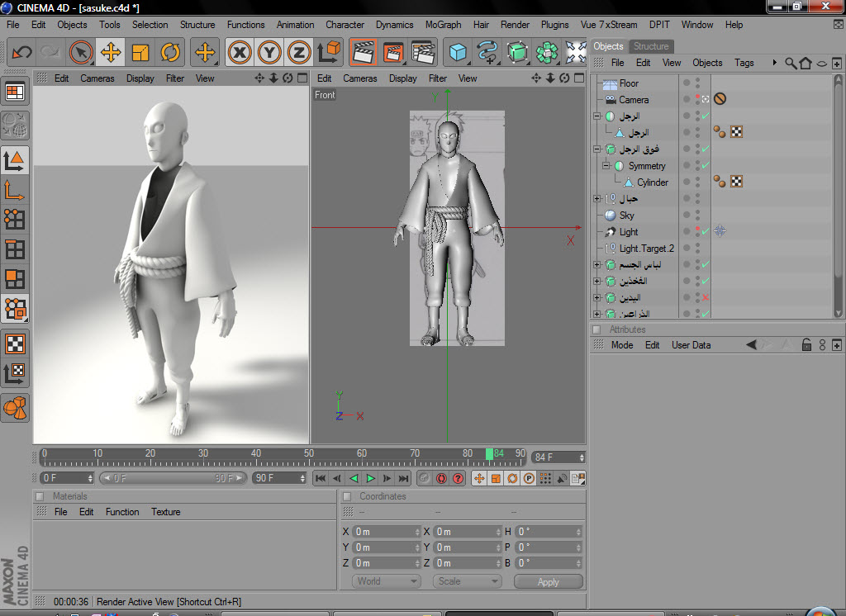Click the Protection tag on Camera
The image size is (846, 616).
tap(720, 99)
